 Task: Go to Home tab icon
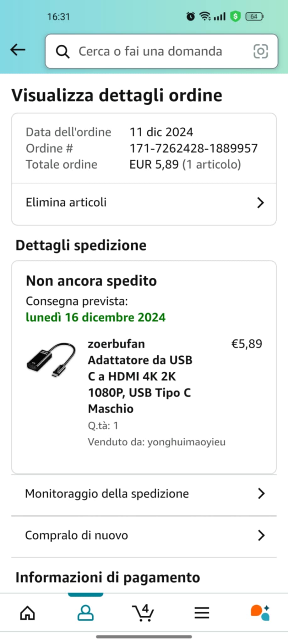click(28, 613)
